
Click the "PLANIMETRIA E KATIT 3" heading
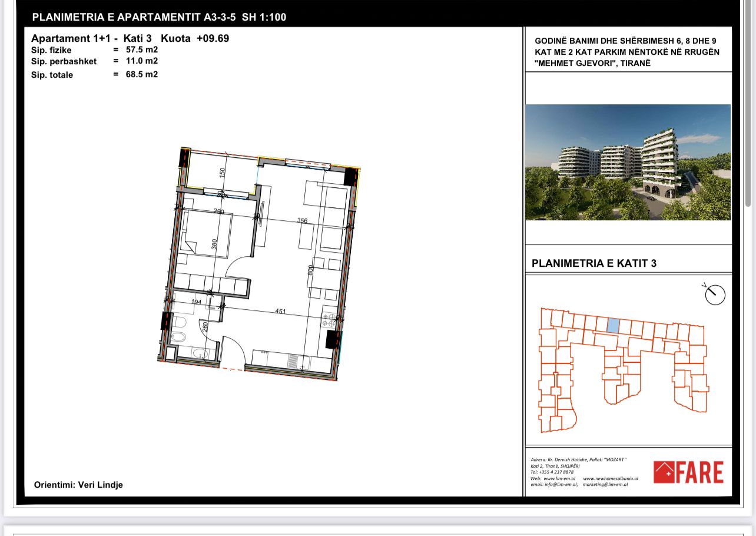(x=593, y=263)
